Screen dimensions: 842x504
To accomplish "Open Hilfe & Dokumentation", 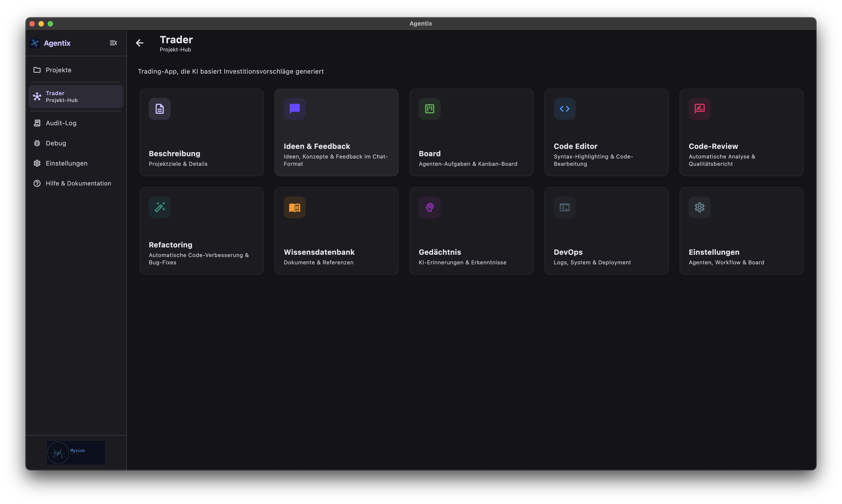I will 76,183.
